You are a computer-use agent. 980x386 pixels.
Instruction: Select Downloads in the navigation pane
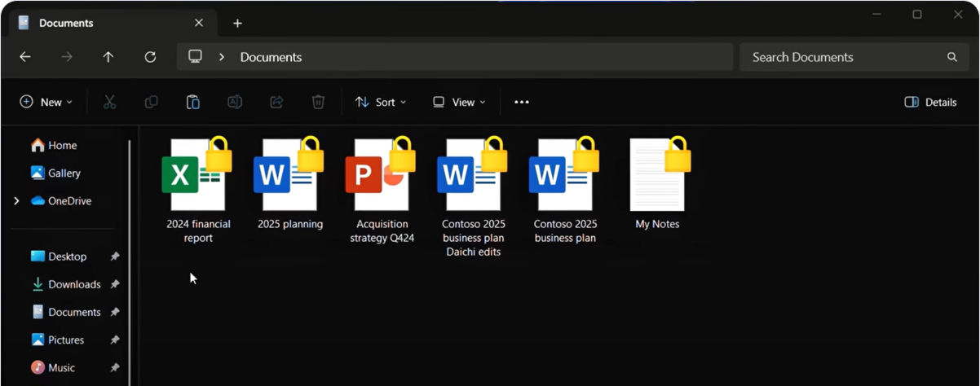[x=74, y=284]
